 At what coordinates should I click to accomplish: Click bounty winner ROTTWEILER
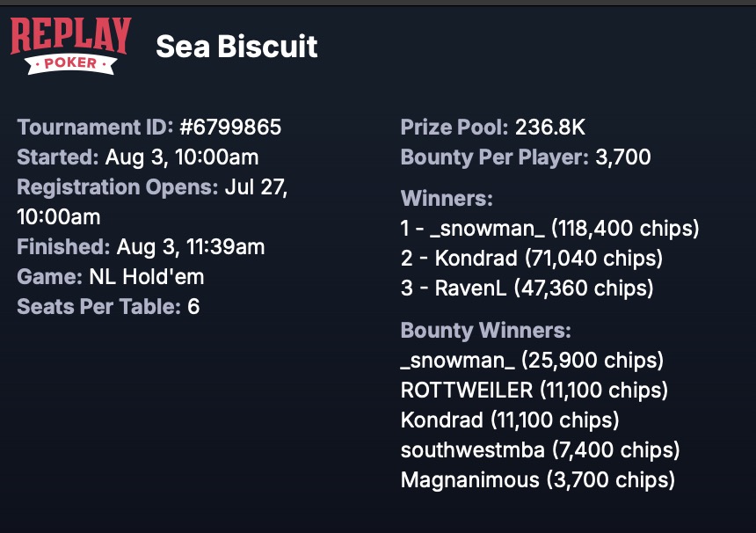tap(466, 391)
